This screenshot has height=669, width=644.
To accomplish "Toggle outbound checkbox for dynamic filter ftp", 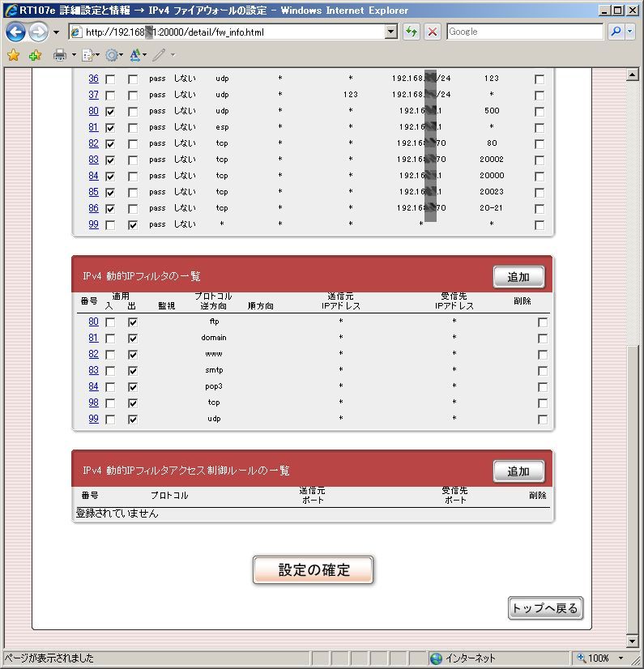I will pos(133,322).
